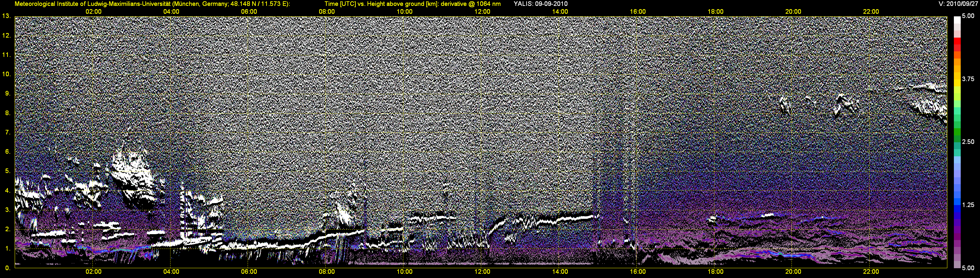
Task: Click the 06:00 label on the bottom time axis
Action: pos(249,272)
